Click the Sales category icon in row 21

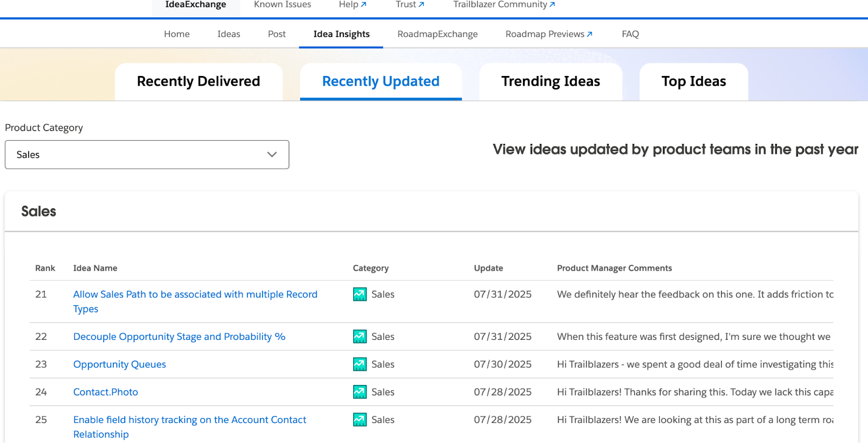(x=360, y=294)
